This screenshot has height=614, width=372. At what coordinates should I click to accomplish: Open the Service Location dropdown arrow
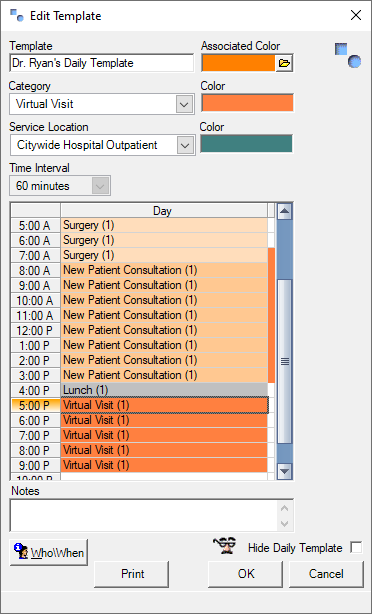click(x=185, y=146)
